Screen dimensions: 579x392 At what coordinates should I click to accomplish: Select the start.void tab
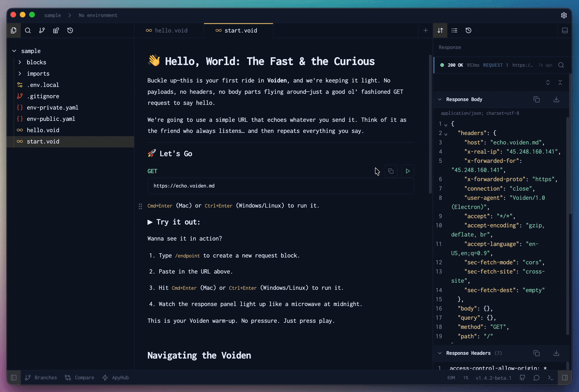(238, 30)
